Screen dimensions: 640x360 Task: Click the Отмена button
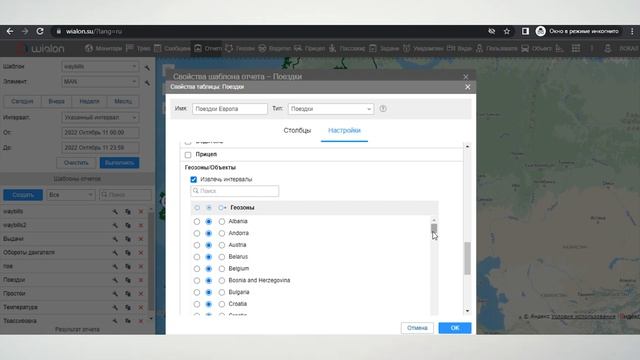tap(417, 328)
